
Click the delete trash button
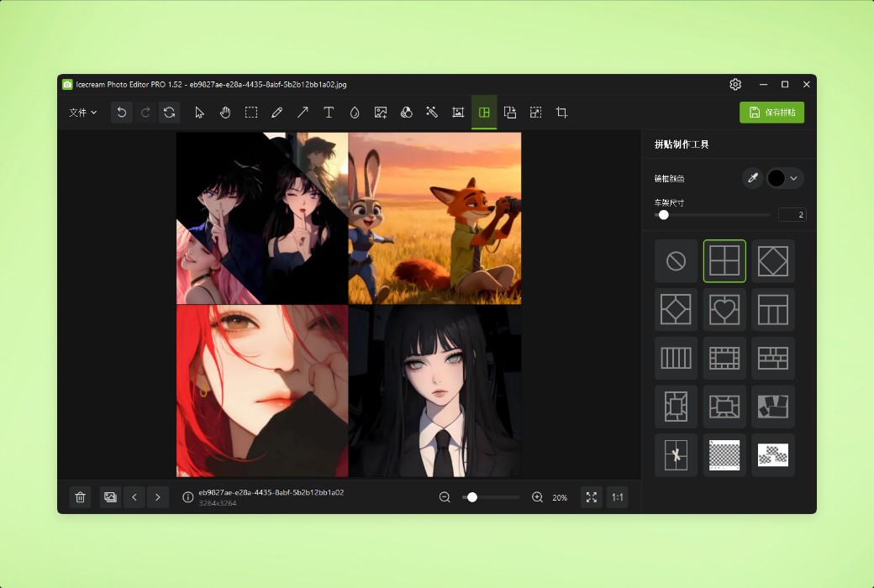tap(80, 497)
